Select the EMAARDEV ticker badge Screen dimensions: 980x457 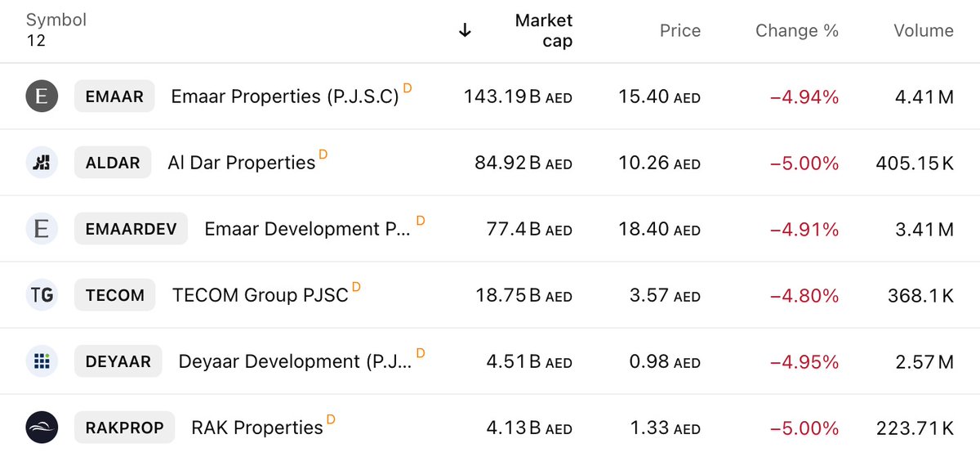pos(131,229)
